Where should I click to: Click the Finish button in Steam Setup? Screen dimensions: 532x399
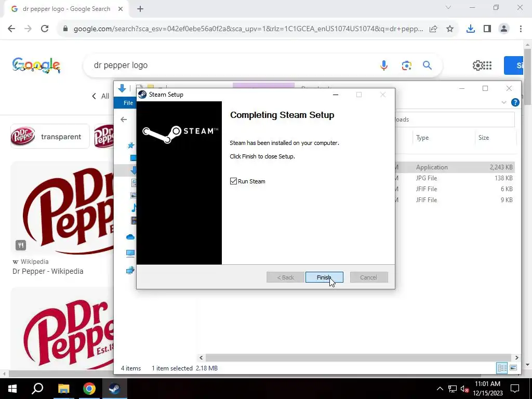coord(324,277)
